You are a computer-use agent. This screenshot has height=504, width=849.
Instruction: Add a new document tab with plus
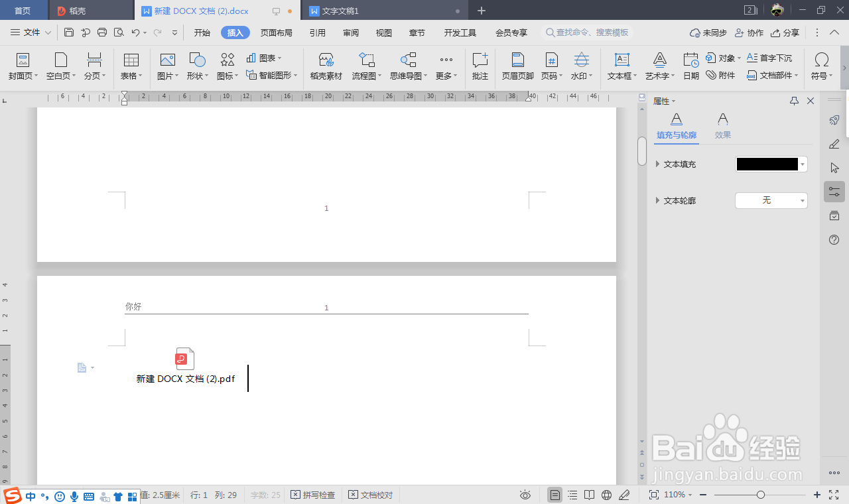coord(482,11)
